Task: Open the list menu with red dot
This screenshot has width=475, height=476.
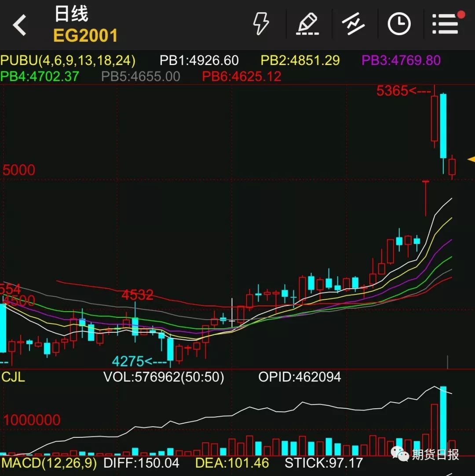Action: click(x=446, y=23)
